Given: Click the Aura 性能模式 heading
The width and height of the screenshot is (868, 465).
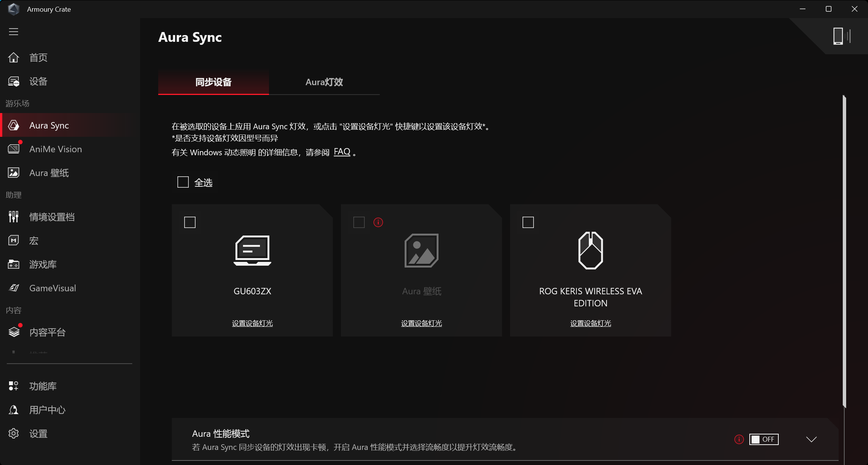Looking at the screenshot, I should click(221, 434).
